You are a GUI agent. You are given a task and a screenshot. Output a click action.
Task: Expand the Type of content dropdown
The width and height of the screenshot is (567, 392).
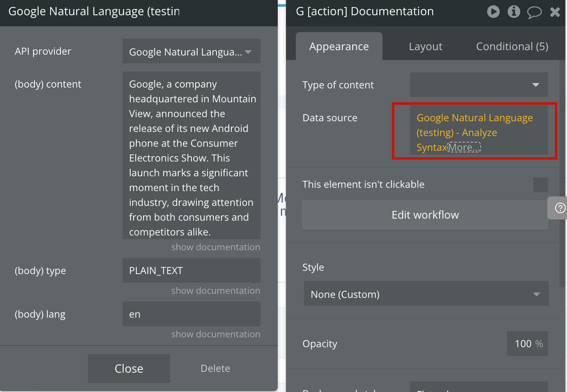479,85
